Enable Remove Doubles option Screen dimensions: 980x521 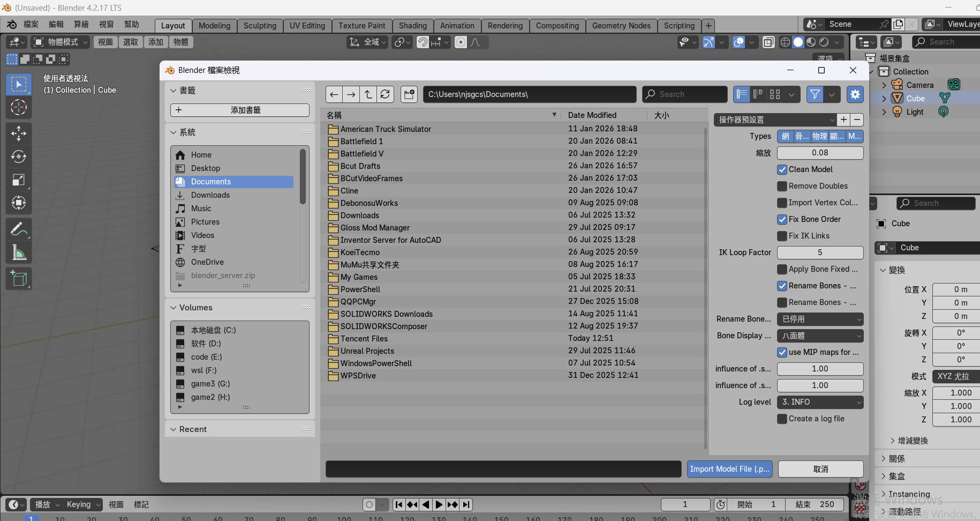coord(782,187)
